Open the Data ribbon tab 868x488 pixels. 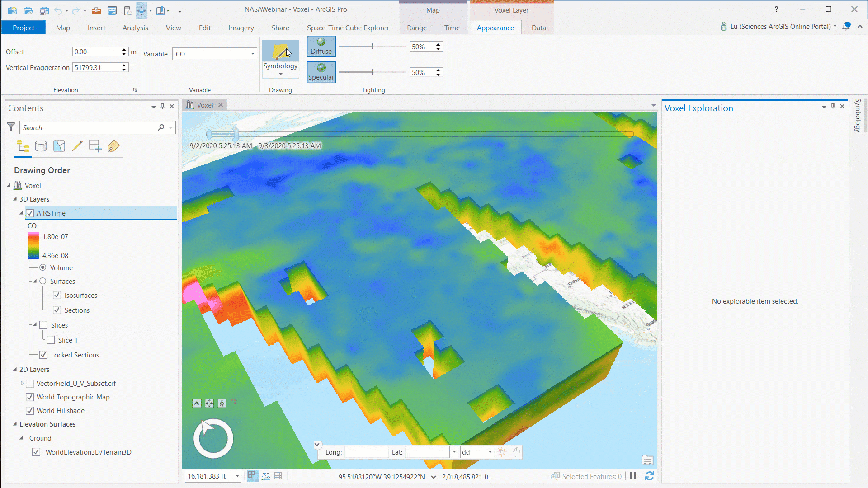tap(538, 28)
